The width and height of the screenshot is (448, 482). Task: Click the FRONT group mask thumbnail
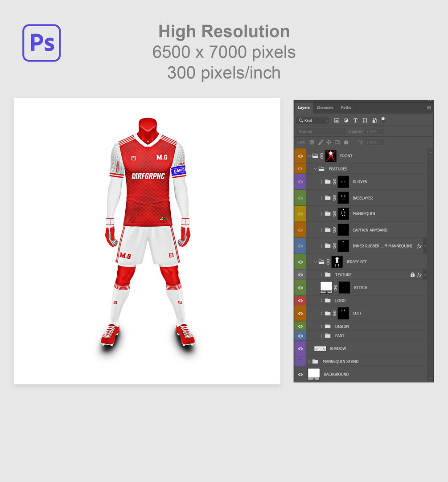[x=331, y=156]
